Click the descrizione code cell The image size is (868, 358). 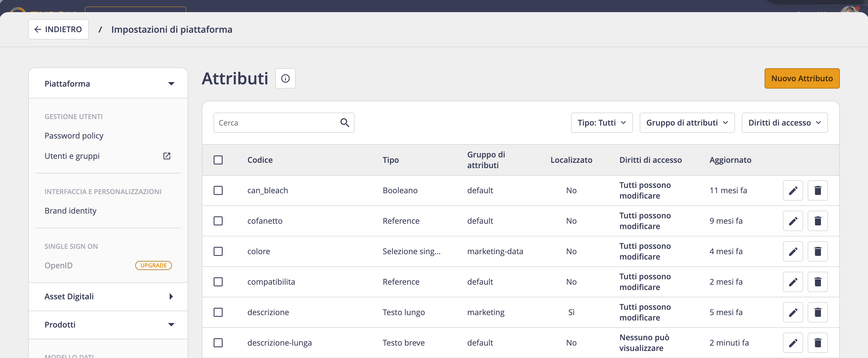tap(268, 313)
